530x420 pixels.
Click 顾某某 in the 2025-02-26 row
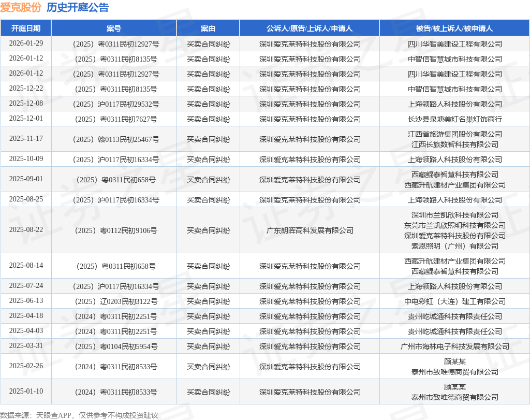coord(454,361)
